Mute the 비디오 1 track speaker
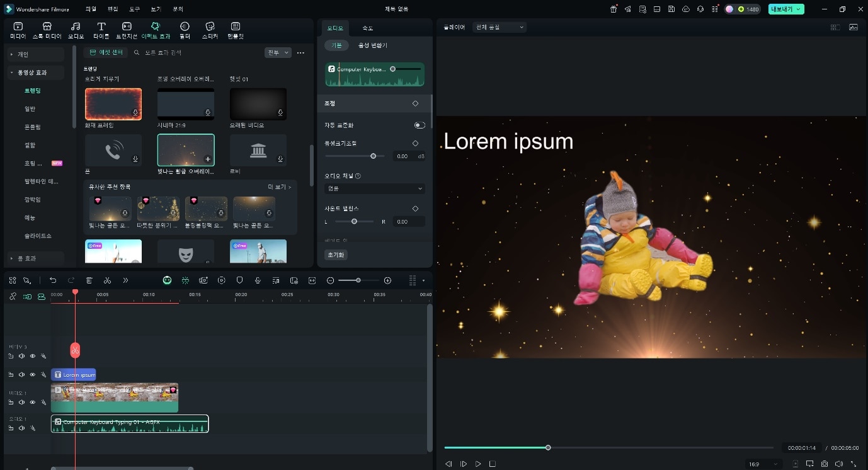868x470 pixels. coord(22,402)
